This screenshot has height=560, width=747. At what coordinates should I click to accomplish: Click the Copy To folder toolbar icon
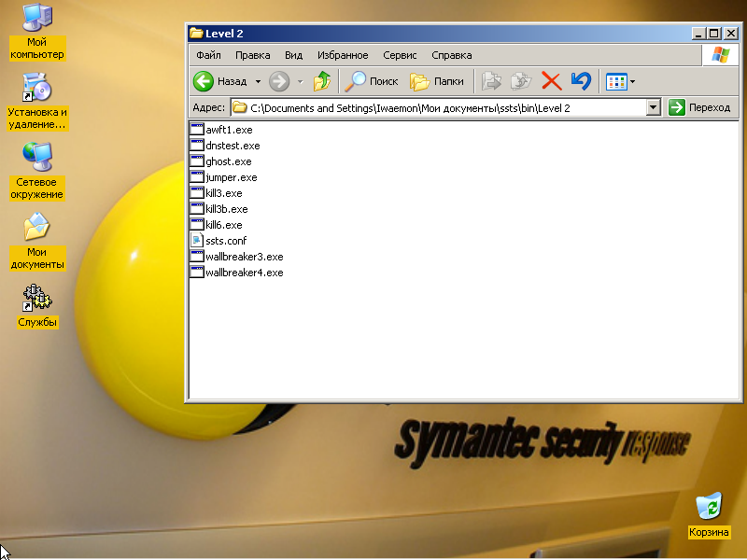pyautogui.click(x=521, y=81)
